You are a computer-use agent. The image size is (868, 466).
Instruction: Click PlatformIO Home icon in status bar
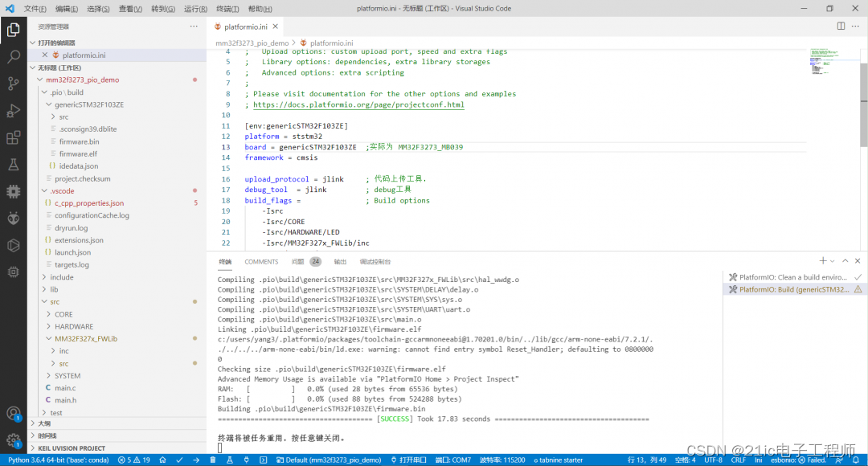click(x=162, y=460)
